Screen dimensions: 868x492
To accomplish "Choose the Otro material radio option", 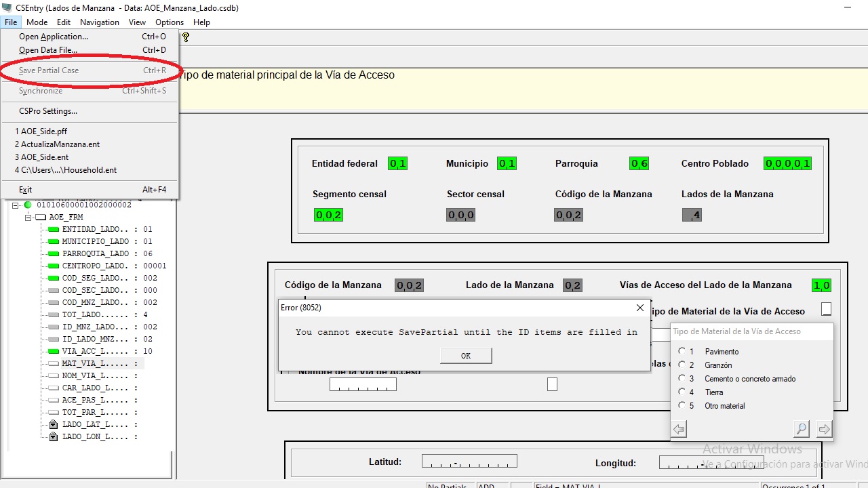I will pyautogui.click(x=682, y=405).
